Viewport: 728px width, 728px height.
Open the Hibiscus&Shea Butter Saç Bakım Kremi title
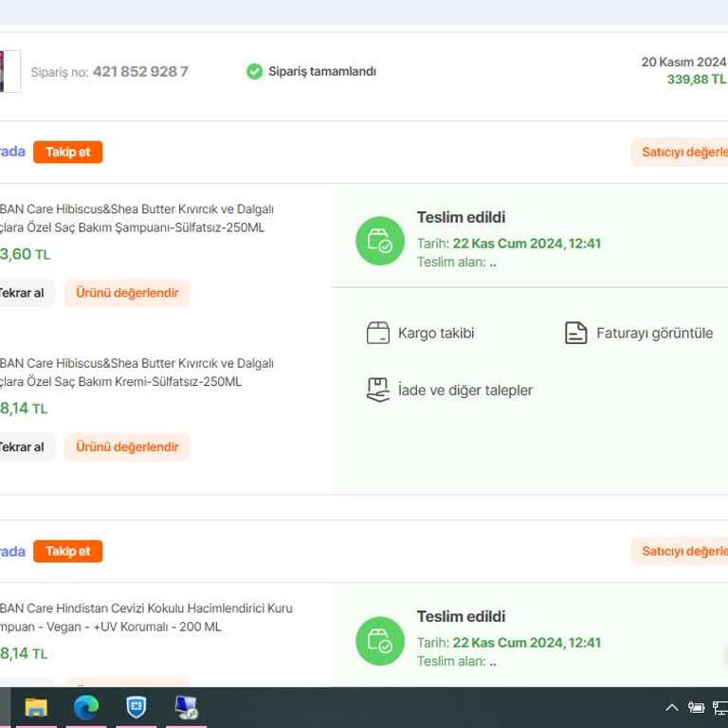click(136, 373)
